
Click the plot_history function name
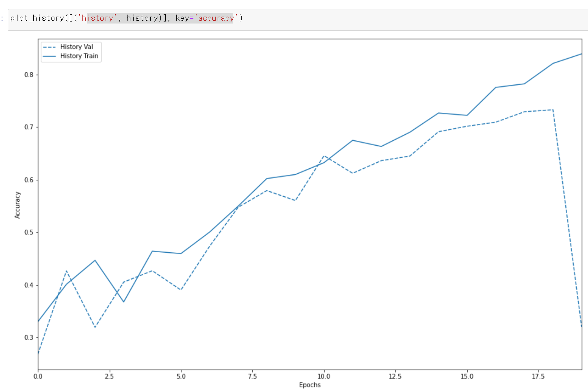point(37,18)
